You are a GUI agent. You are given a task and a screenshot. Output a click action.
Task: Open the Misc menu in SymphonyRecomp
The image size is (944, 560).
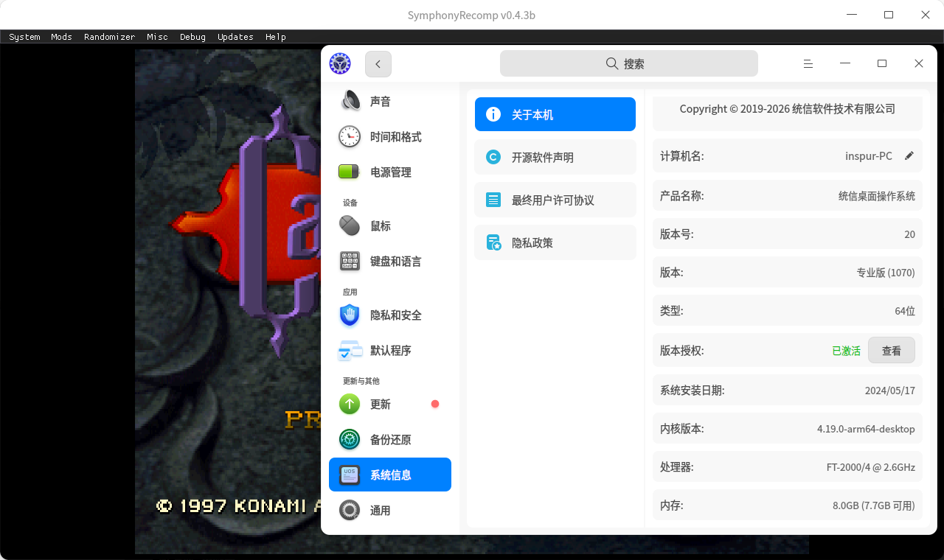point(157,37)
